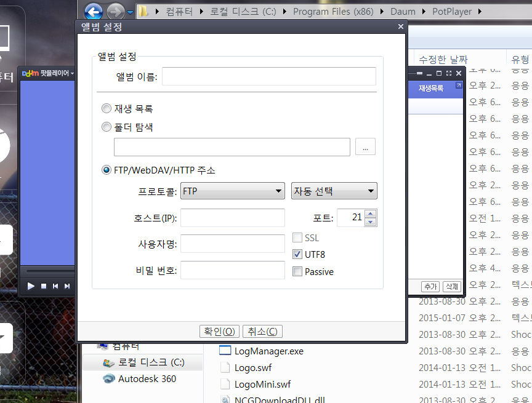This screenshot has width=532, height=403.
Task: Close the 앨범 설정 dialog
Action: click(401, 26)
